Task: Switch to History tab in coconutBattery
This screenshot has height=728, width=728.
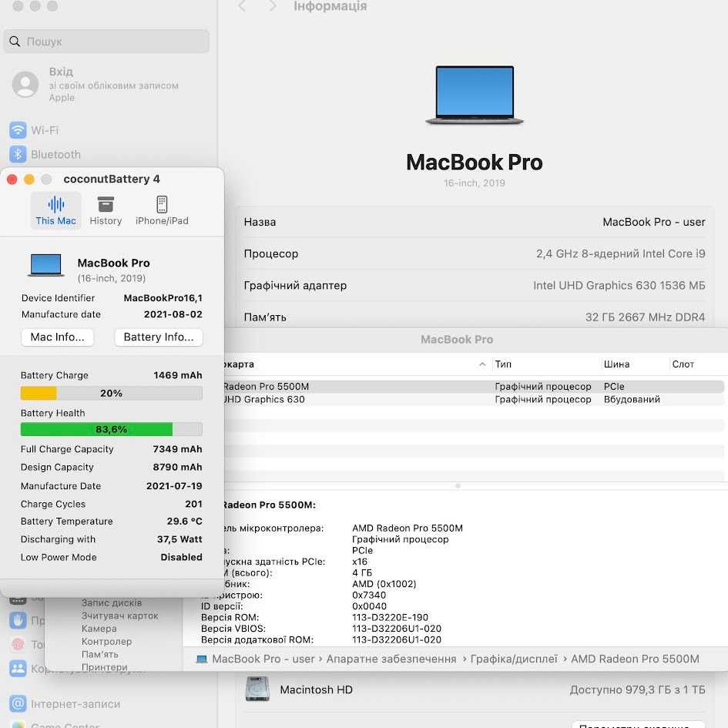Action: 106,210
